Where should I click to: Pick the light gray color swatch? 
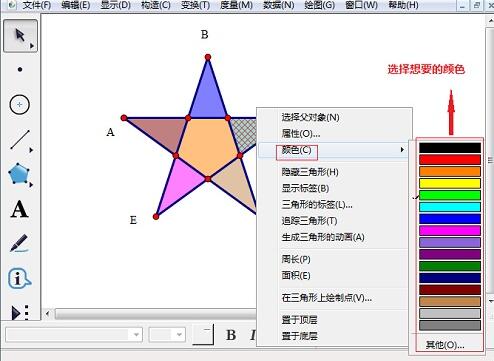click(450, 313)
